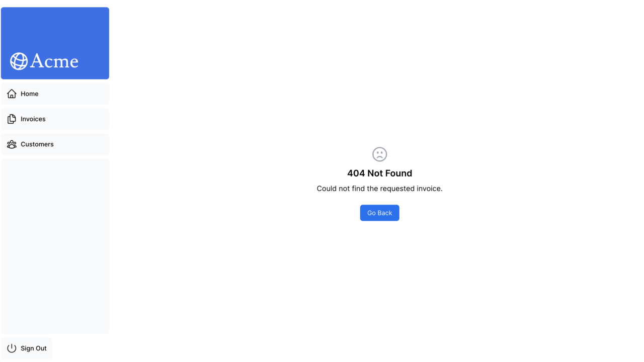The width and height of the screenshot is (644, 362).
Task: Click the blue Go Back button
Action: pos(379,213)
